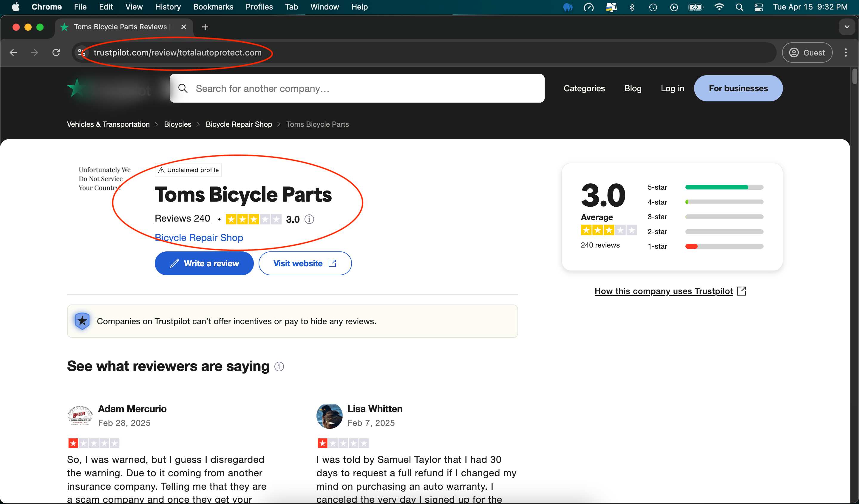Filter by 4-star rating bar
This screenshot has width=859, height=504.
tap(724, 202)
